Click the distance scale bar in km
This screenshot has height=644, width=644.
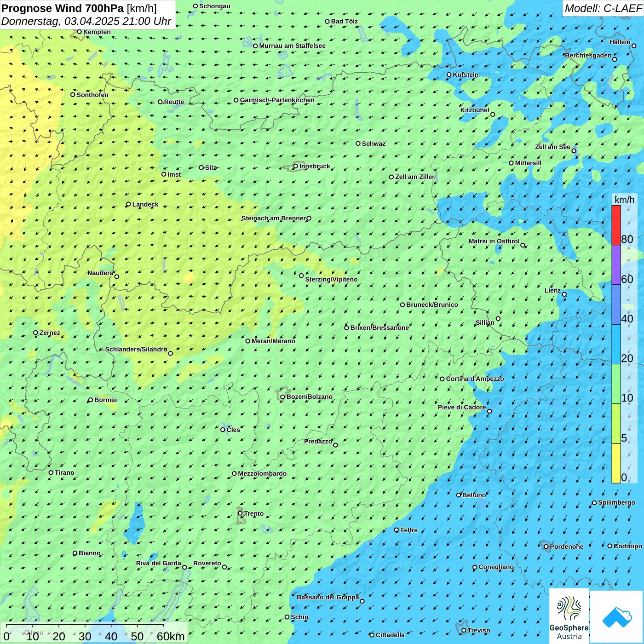(94, 633)
